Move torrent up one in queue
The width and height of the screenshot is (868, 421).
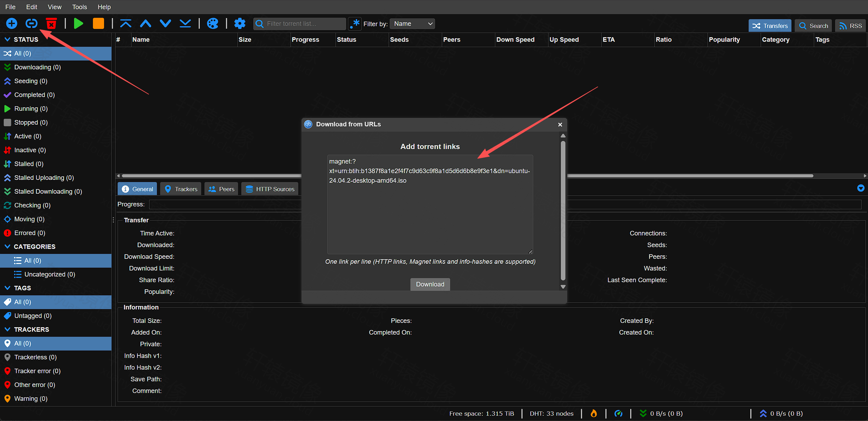(x=146, y=24)
